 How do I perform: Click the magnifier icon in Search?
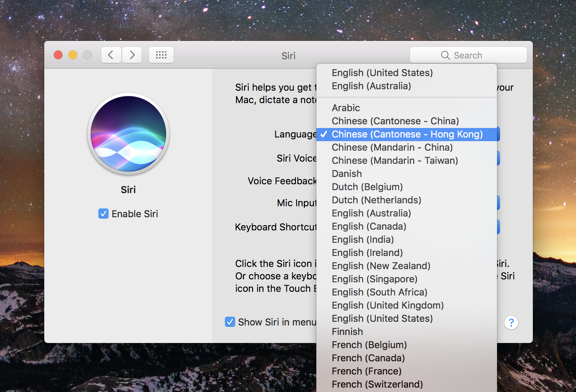click(445, 55)
